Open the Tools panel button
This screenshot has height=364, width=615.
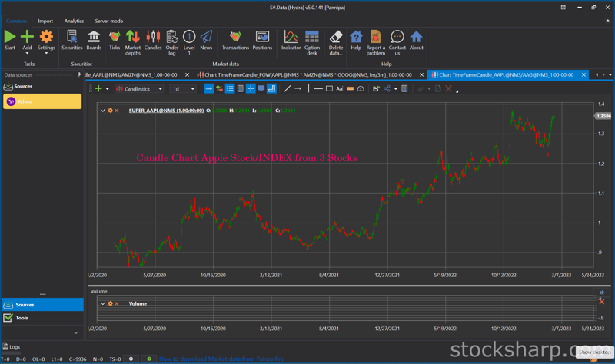(43, 318)
